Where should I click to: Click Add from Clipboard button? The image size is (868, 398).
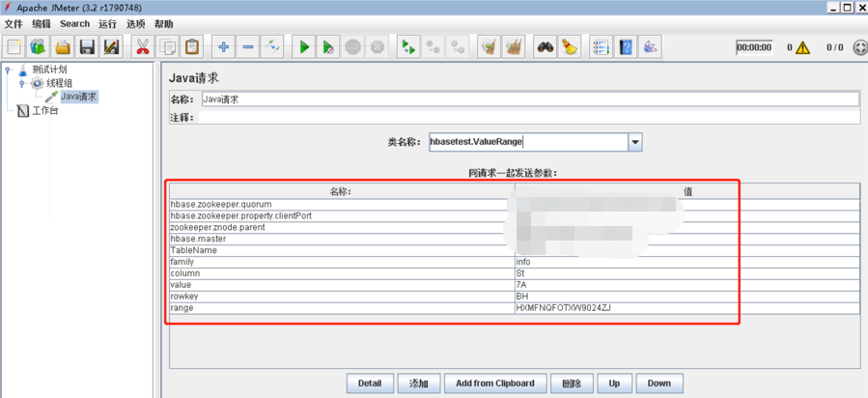(495, 384)
